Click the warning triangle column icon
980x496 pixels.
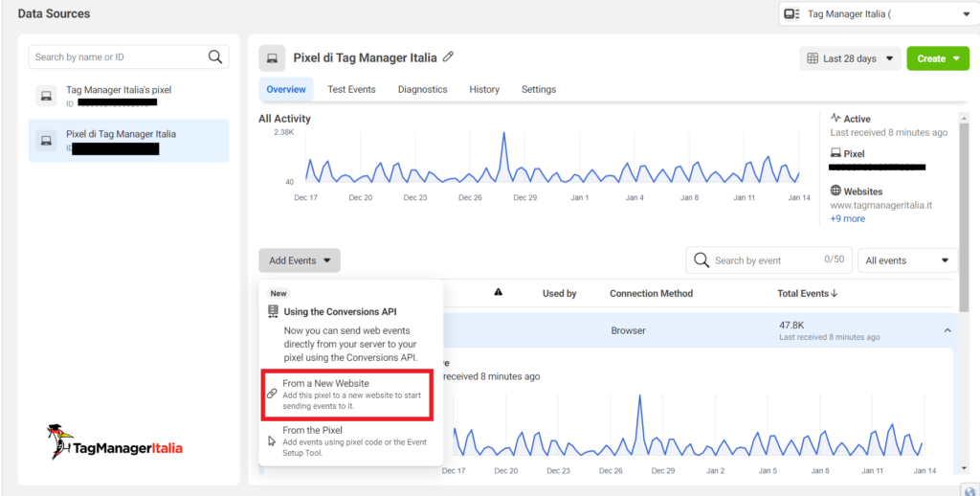[498, 292]
